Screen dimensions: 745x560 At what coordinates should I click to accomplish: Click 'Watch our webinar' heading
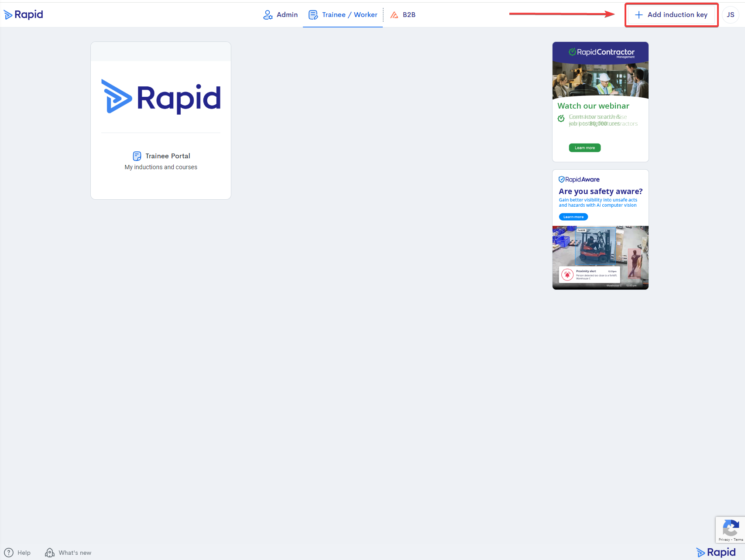tap(593, 106)
